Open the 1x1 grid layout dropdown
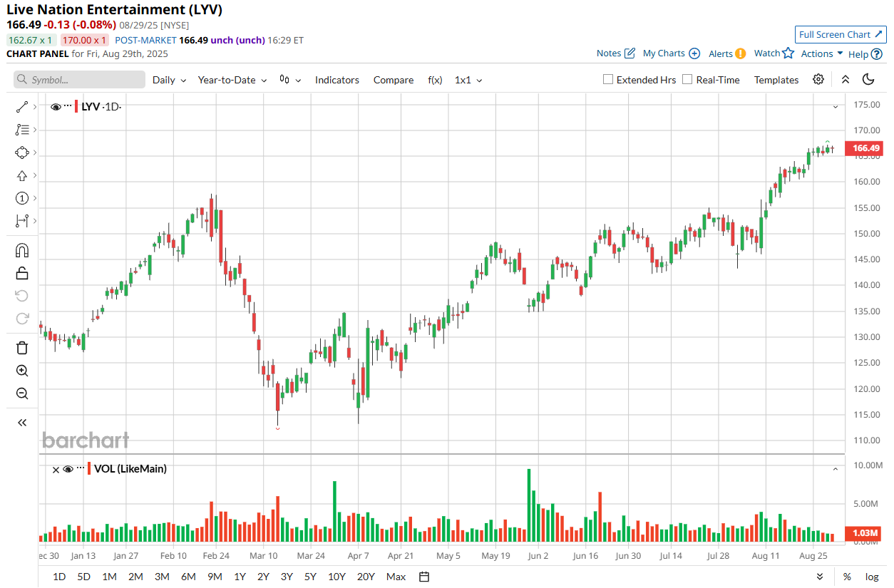Viewport: 894px width, 588px height. 468,80
